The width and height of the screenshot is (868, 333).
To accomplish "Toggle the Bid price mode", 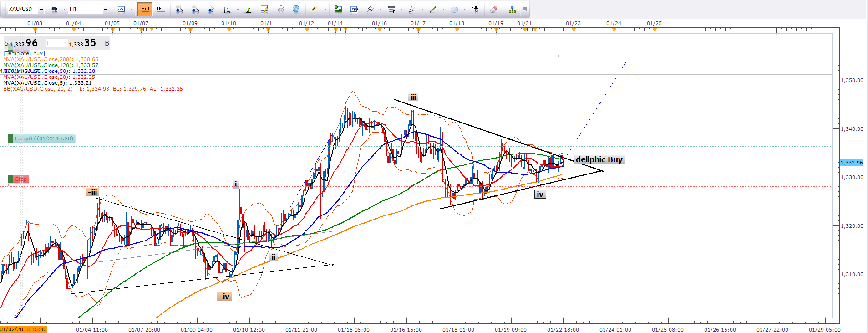I will point(145,9).
